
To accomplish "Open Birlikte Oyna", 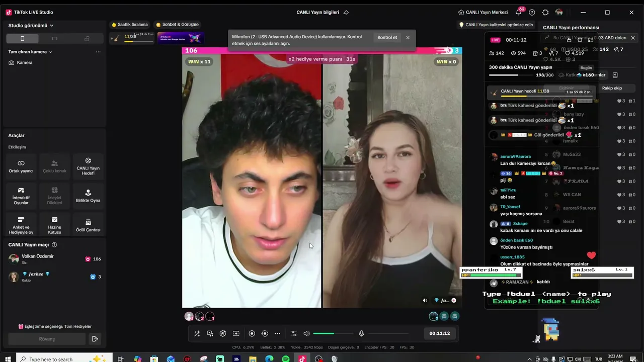I will [88, 196].
